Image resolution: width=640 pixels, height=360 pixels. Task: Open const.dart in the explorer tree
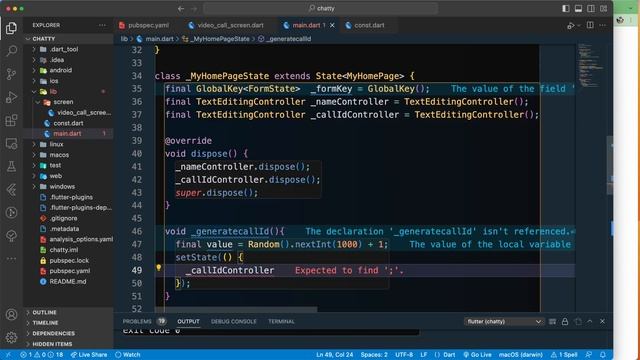pos(68,123)
